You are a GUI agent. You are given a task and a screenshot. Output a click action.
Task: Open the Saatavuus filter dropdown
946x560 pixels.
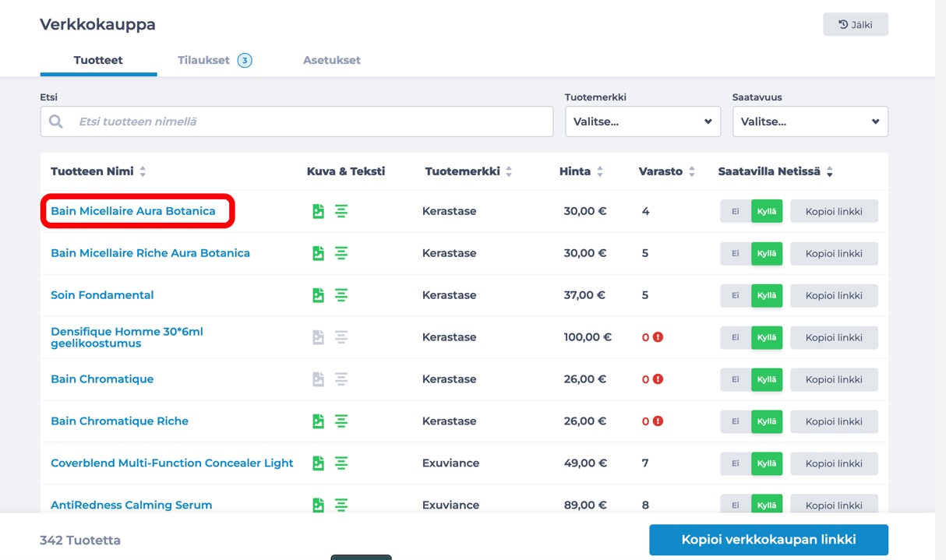click(x=810, y=122)
